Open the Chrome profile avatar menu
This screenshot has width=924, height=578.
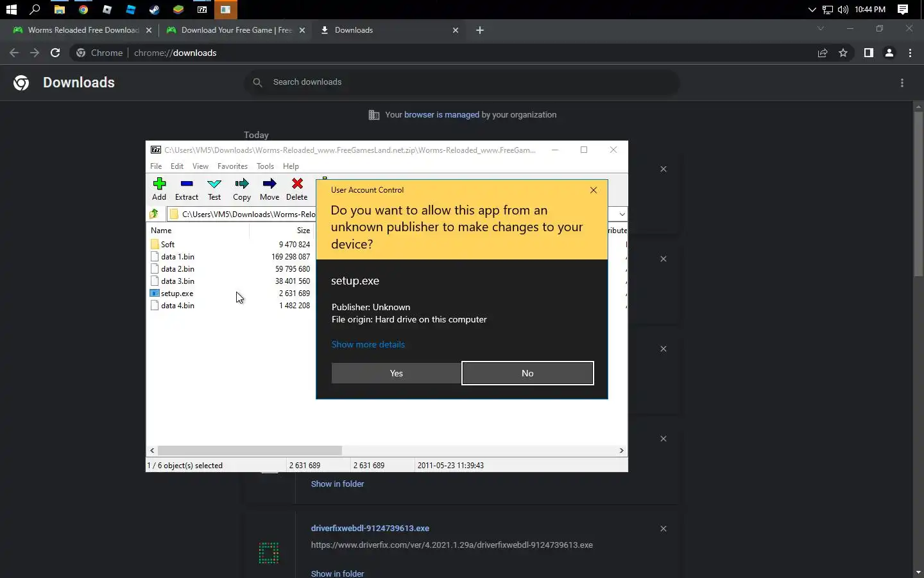pyautogui.click(x=889, y=53)
